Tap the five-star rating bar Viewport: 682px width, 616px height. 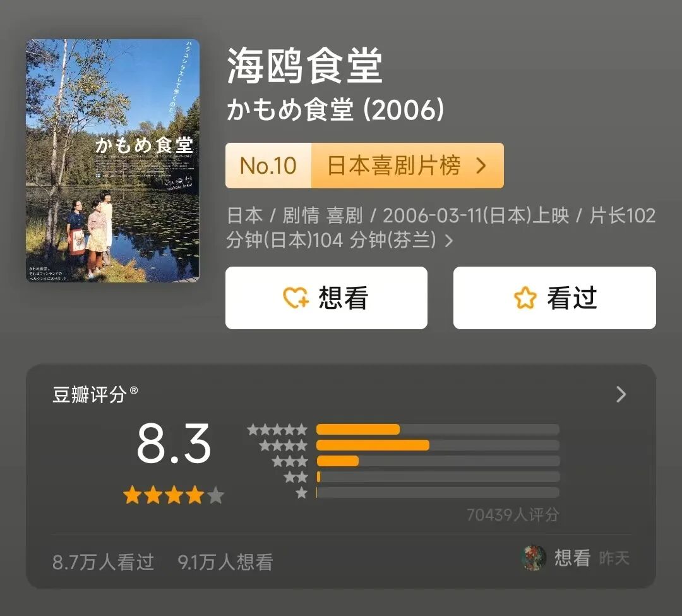pyautogui.click(x=438, y=430)
